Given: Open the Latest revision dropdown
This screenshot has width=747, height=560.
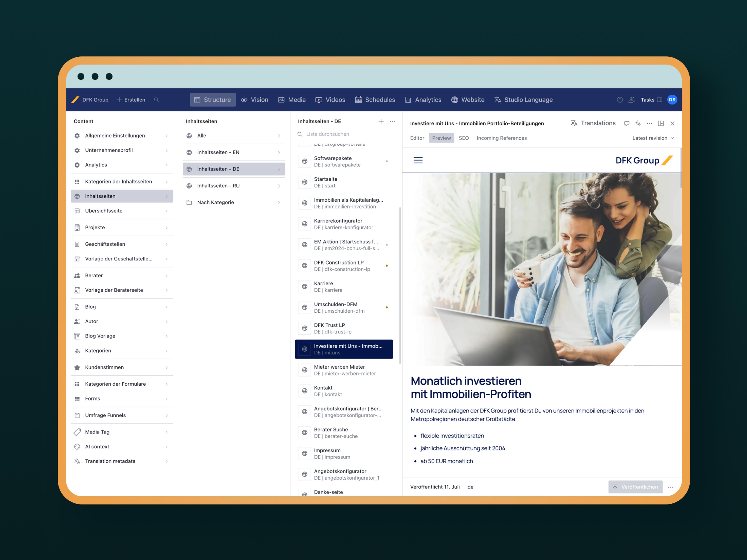Looking at the screenshot, I should 653,138.
